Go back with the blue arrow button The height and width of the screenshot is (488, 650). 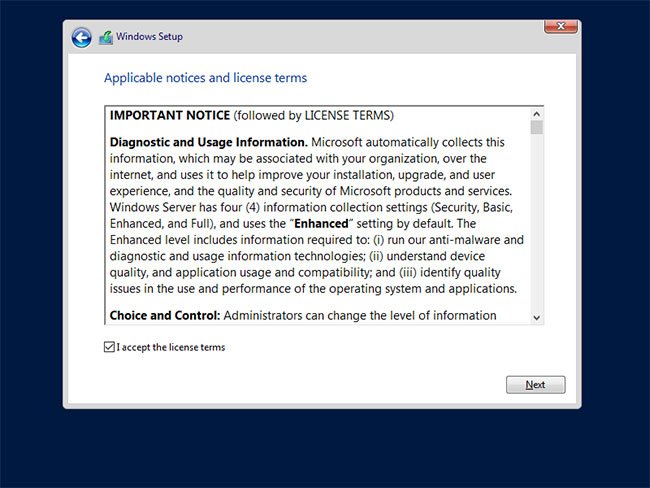[82, 38]
